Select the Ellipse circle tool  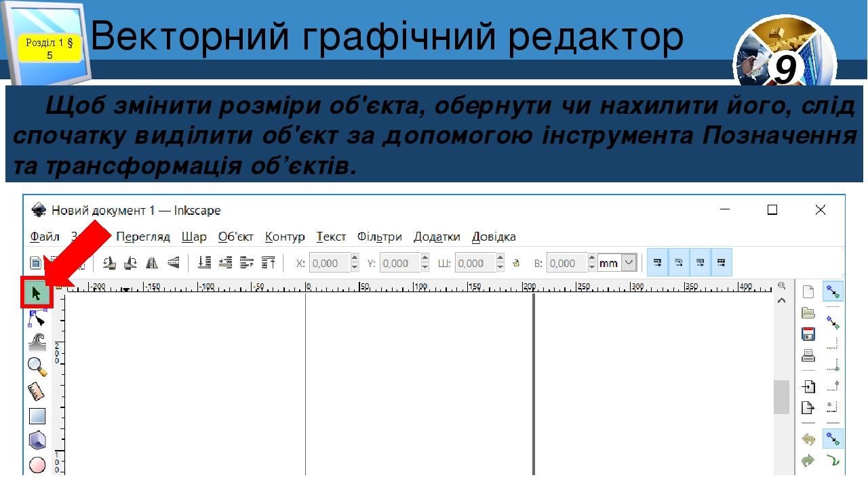(x=37, y=465)
